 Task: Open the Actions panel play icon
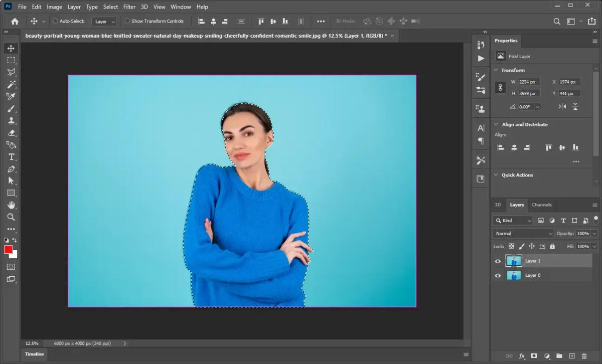point(481,58)
